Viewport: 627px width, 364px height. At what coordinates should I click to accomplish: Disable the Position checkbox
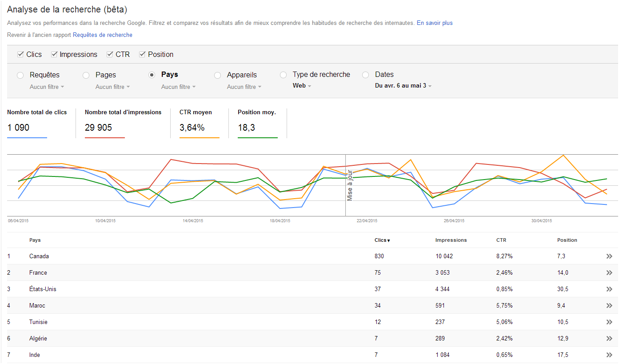pos(142,54)
